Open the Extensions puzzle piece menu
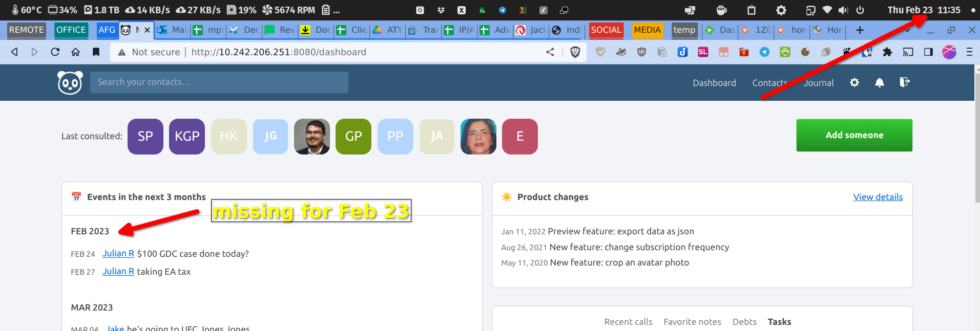980x331 pixels. pos(887,52)
